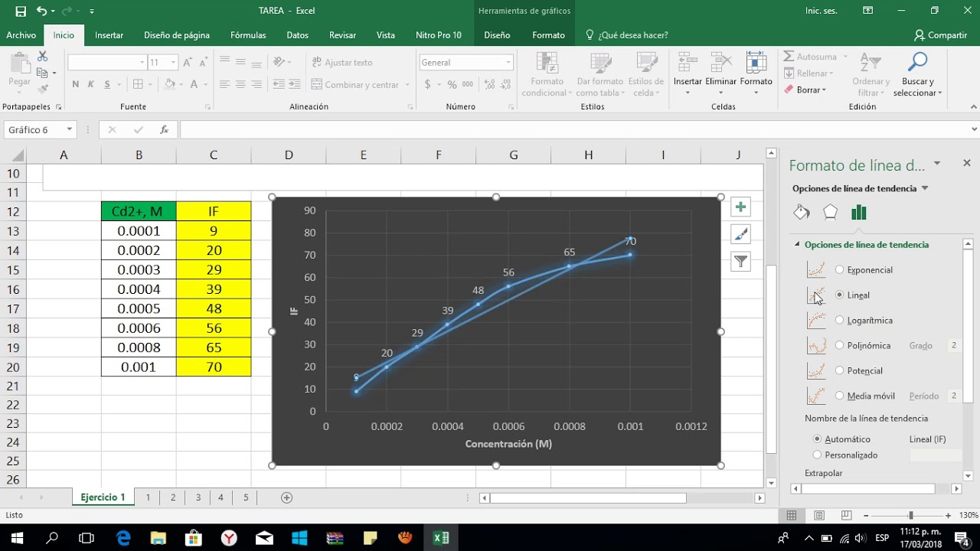The width and height of the screenshot is (980, 551).
Task: Switch to Page Layout view icon
Action: click(x=819, y=516)
